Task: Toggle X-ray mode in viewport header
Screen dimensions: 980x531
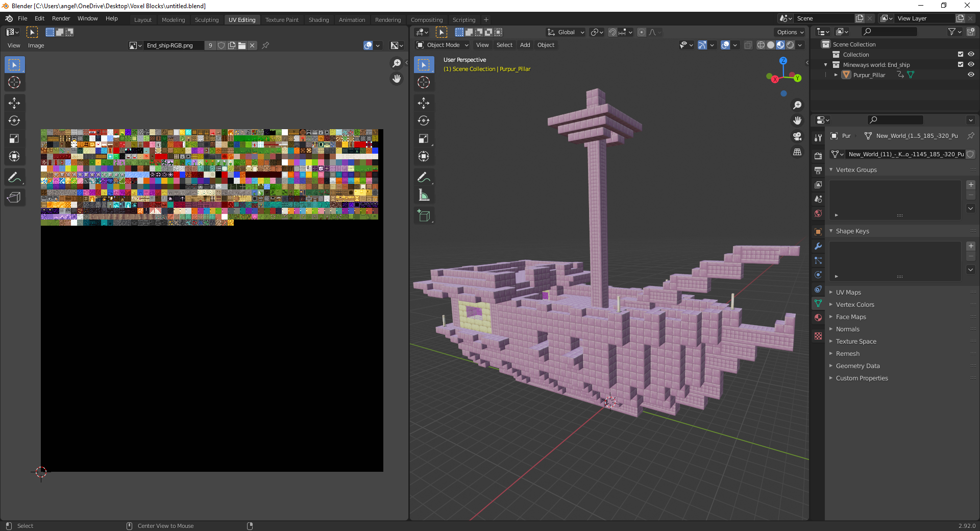Action: point(748,45)
